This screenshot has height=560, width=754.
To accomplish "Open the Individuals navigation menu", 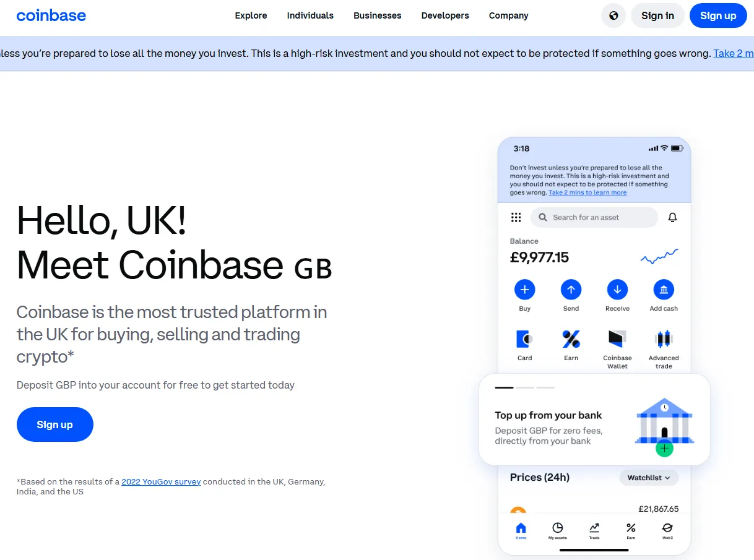I will click(x=310, y=16).
